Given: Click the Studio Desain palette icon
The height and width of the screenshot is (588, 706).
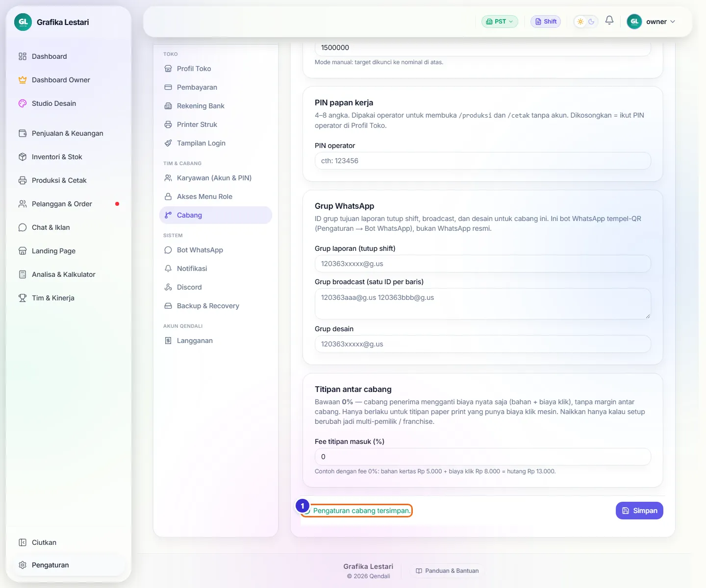Looking at the screenshot, I should (x=23, y=103).
